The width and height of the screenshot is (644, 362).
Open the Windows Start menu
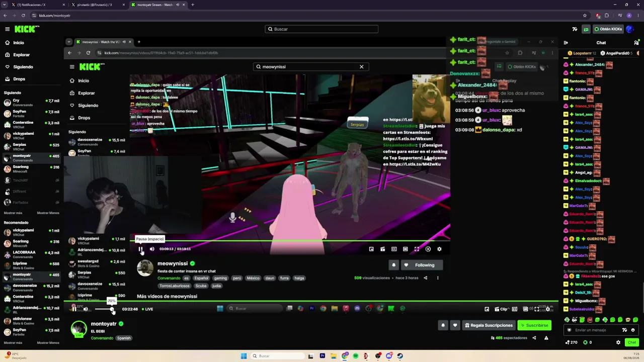tap(244, 356)
